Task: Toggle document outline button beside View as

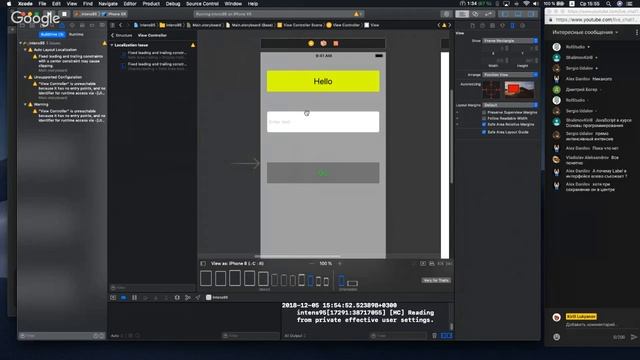Action: pos(203,264)
